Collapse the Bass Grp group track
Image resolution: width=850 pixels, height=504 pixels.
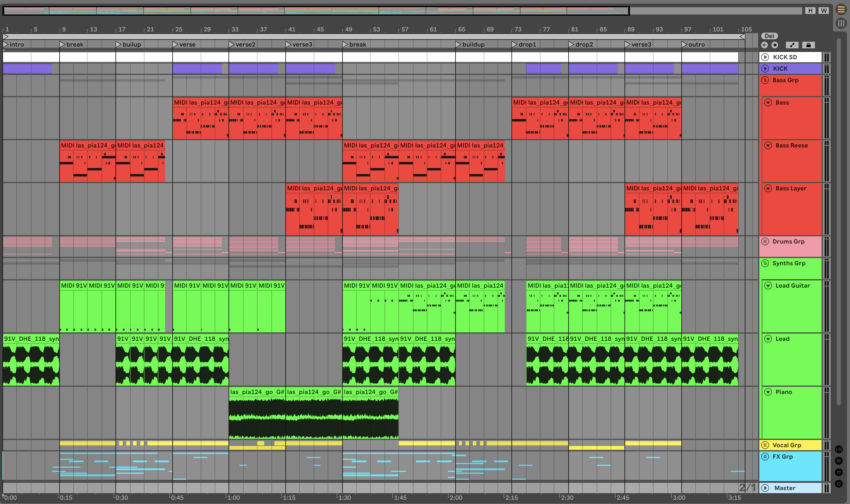(765, 80)
